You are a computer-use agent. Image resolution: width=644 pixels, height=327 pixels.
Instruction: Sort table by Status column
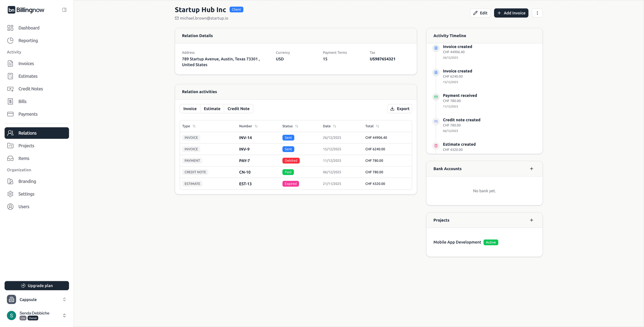click(297, 126)
